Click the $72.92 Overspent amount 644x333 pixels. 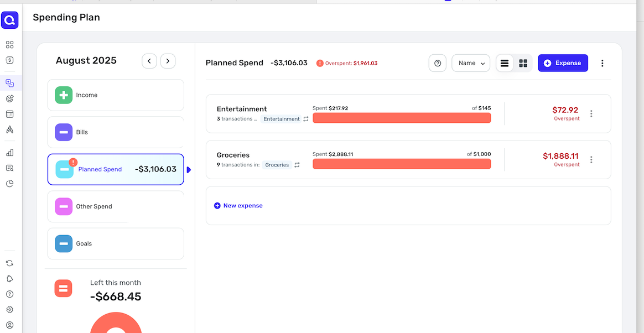tap(565, 110)
